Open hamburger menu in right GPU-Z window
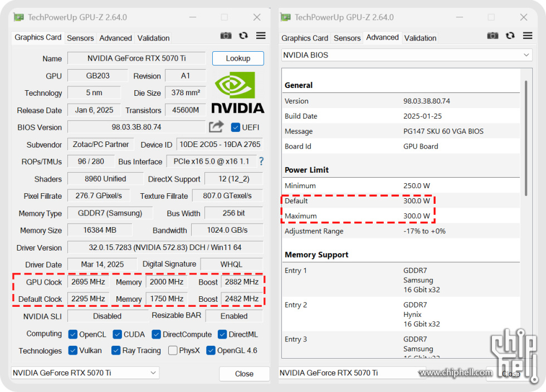The image size is (546, 392). click(528, 36)
